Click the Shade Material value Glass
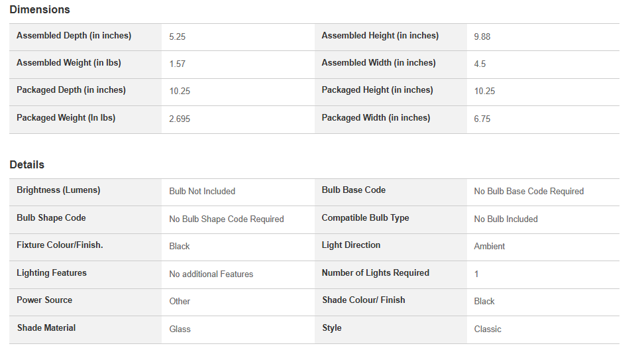 (x=180, y=329)
